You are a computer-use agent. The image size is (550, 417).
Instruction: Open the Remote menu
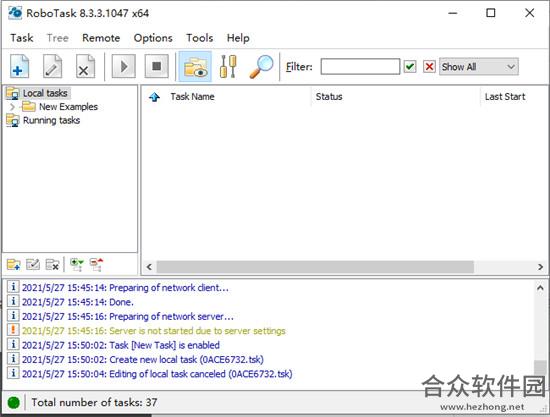pyautogui.click(x=101, y=38)
